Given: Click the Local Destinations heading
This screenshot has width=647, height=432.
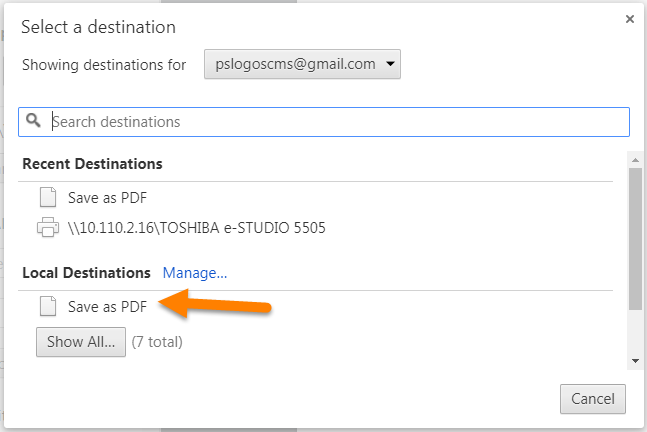Looking at the screenshot, I should (86, 273).
